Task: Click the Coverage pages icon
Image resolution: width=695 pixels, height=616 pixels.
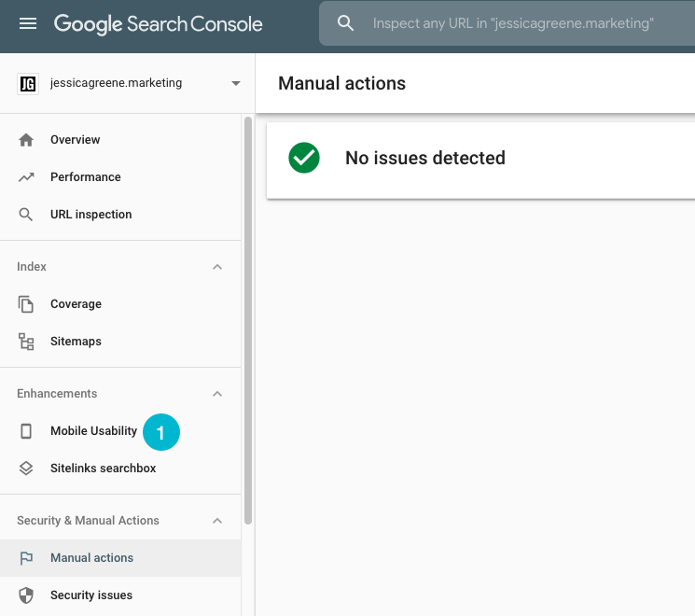Action: pyautogui.click(x=26, y=304)
